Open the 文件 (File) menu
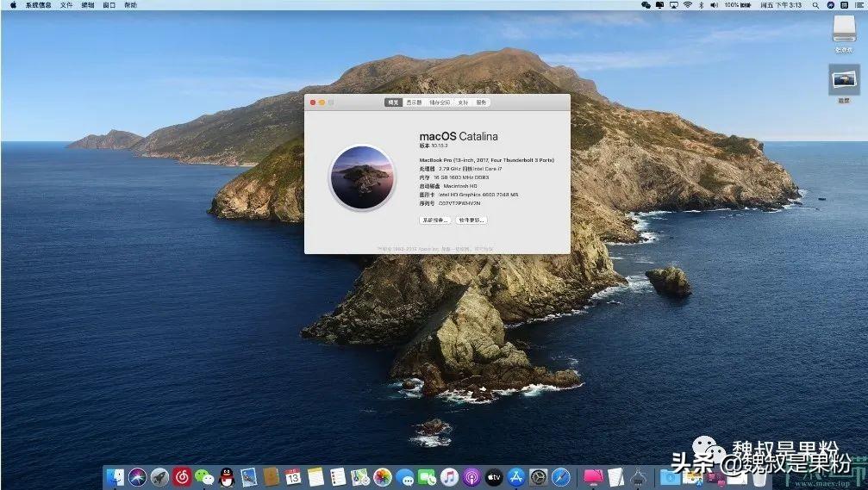 pyautogui.click(x=66, y=5)
